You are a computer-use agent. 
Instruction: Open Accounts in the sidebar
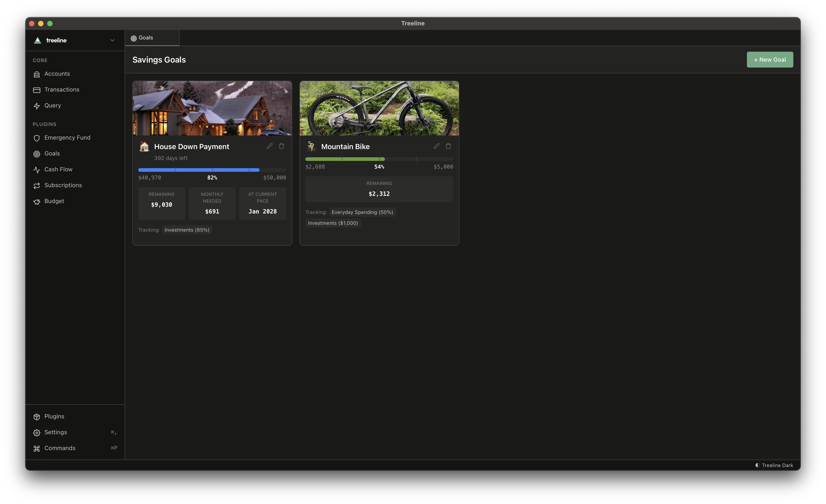(57, 74)
